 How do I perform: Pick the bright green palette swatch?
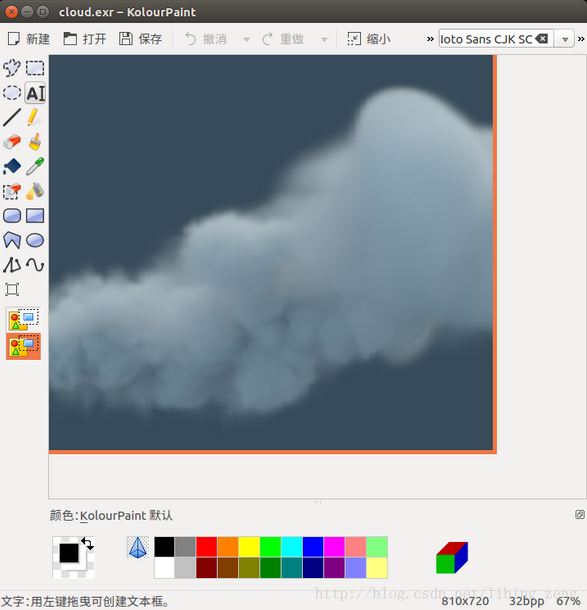270,547
